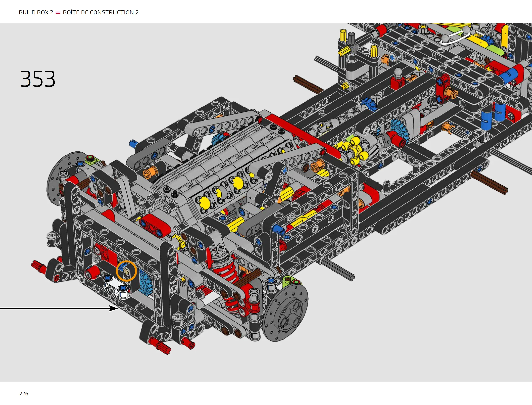The height and width of the screenshot is (405, 532).
Task: Click the page number 276
Action: (24, 393)
